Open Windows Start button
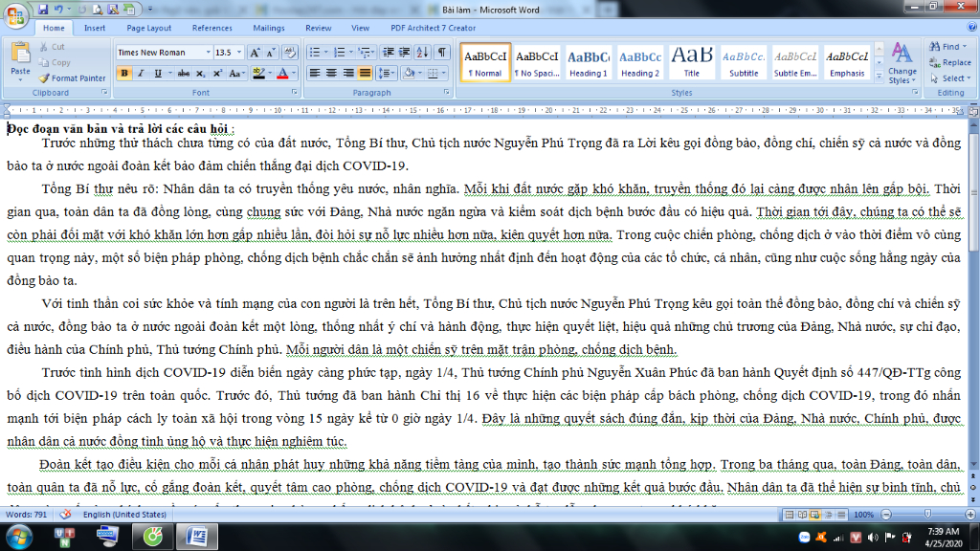Image resolution: width=980 pixels, height=551 pixels. tap(17, 537)
